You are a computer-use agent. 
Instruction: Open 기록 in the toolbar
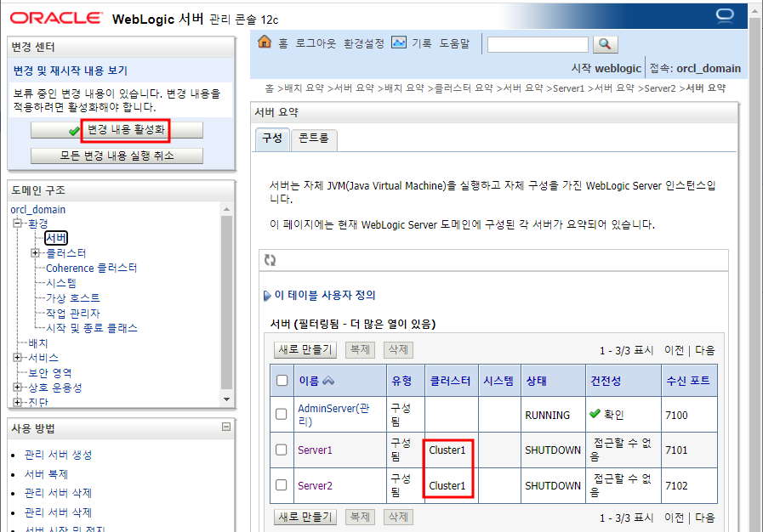coord(422,43)
